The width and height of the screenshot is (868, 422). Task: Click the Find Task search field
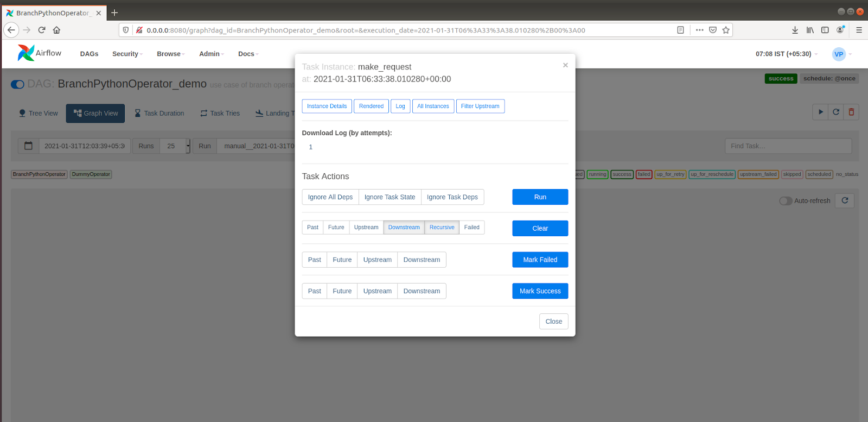[788, 146]
